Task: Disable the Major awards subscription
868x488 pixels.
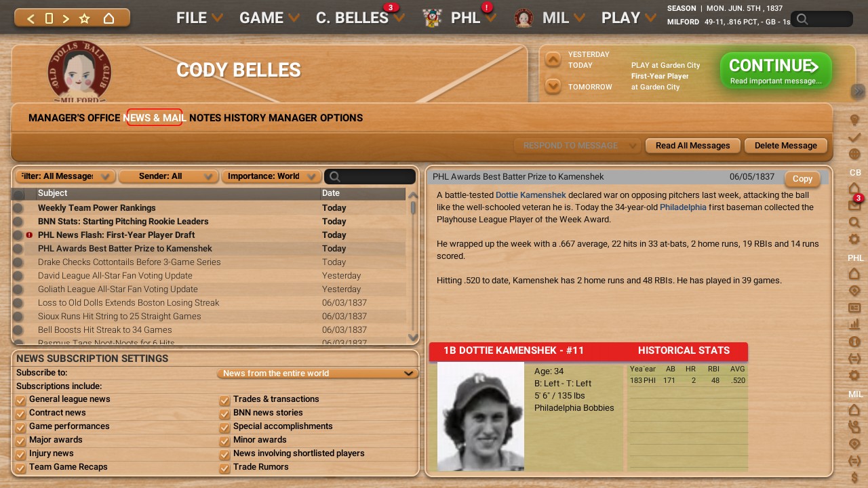Action: [x=20, y=441]
